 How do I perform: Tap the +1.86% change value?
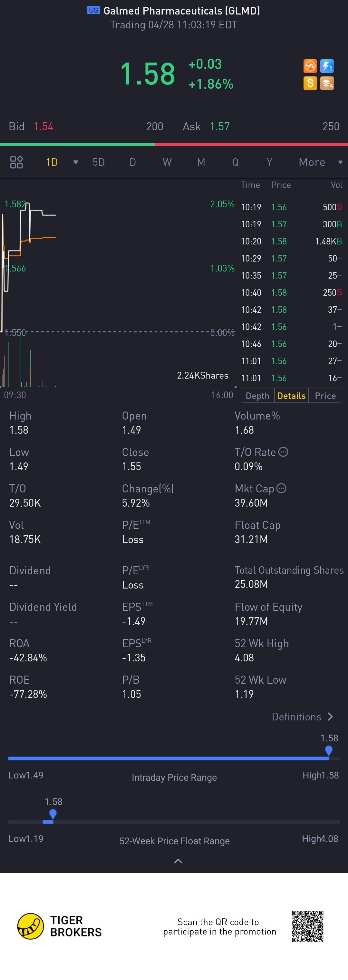click(x=211, y=84)
